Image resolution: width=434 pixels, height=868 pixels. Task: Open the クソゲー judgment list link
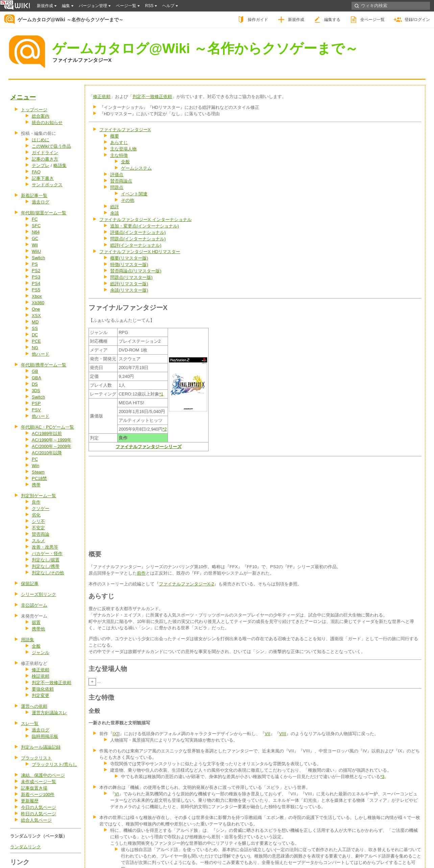click(41, 509)
